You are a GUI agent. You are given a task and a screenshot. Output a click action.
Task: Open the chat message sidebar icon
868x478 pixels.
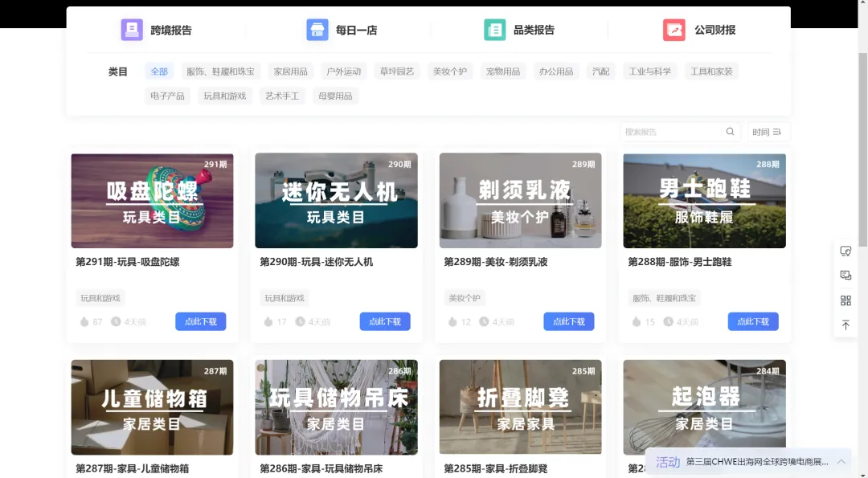coord(845,276)
